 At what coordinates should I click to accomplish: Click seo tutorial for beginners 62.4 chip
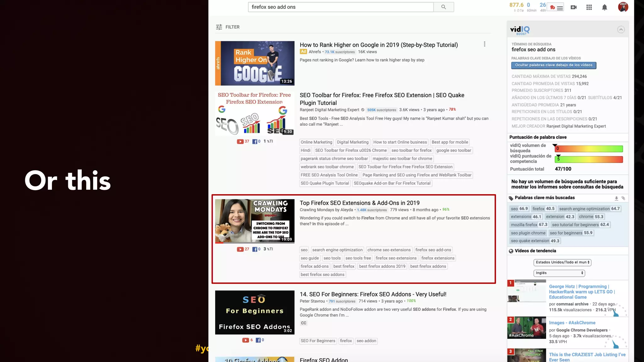pos(580,225)
